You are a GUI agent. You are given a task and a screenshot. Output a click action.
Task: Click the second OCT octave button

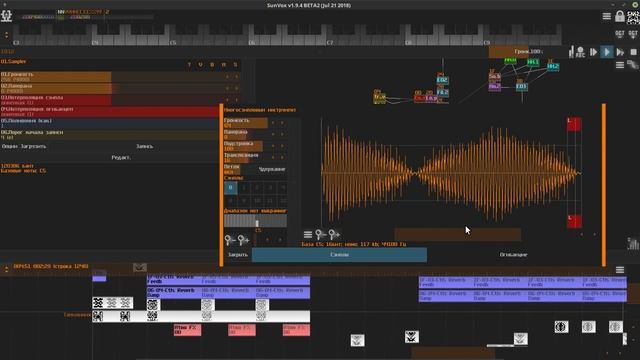pos(633,34)
